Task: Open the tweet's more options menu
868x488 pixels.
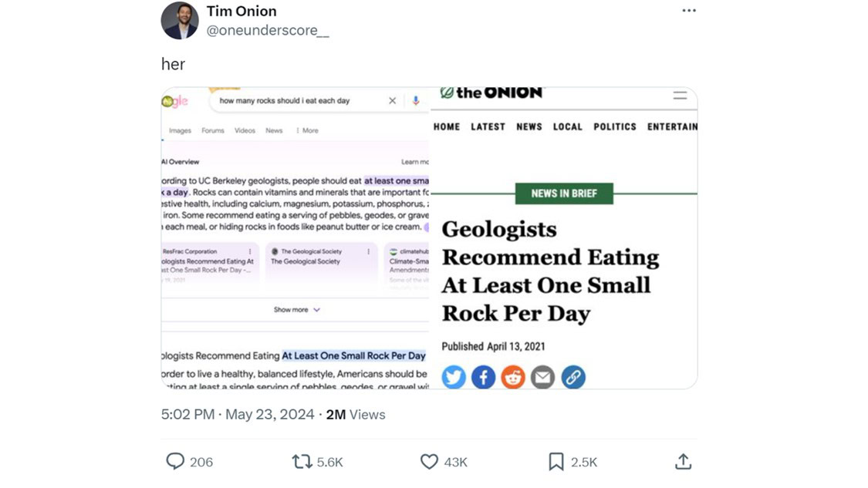Action: click(688, 11)
